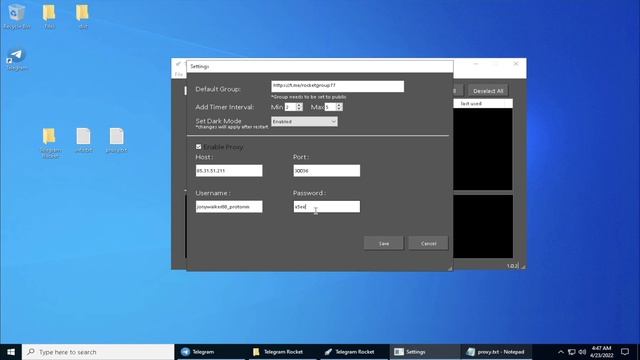Close the Telegram Rocket main window

(x=516, y=64)
